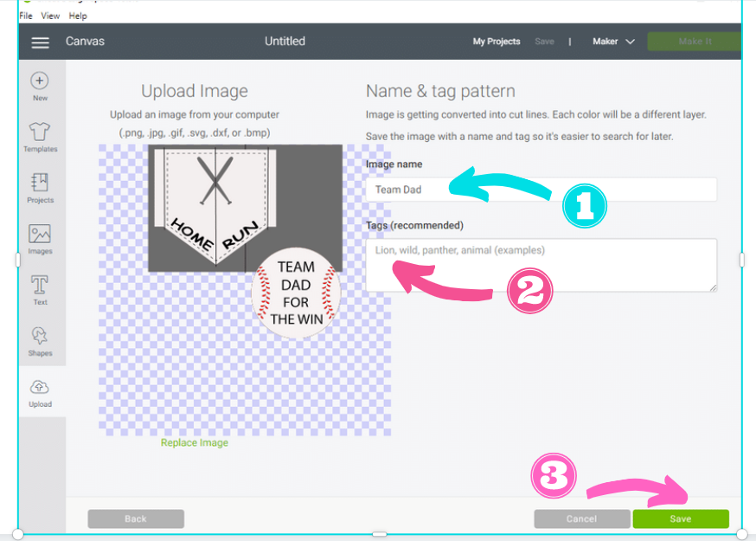
Task: Open the hamburger menu icon
Action: point(40,42)
